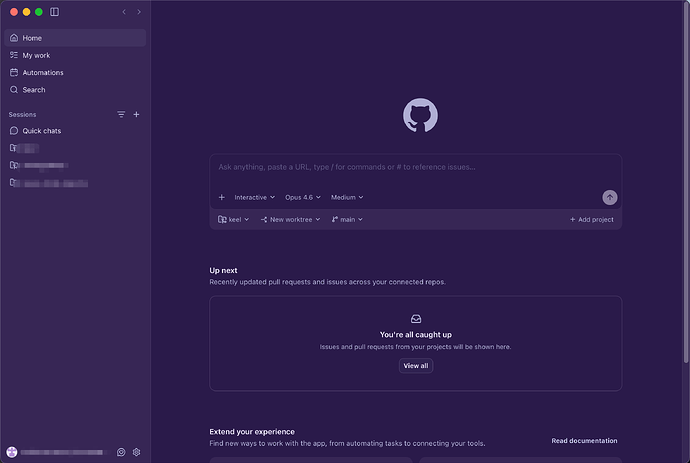
Task: Add attachment with the prompt plus icon
Action: pos(222,197)
